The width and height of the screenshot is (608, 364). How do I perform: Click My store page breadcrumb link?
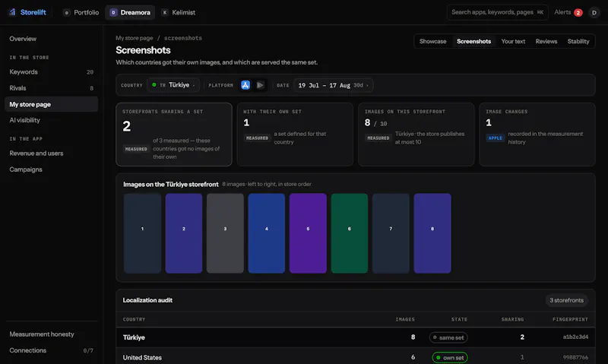[135, 38]
